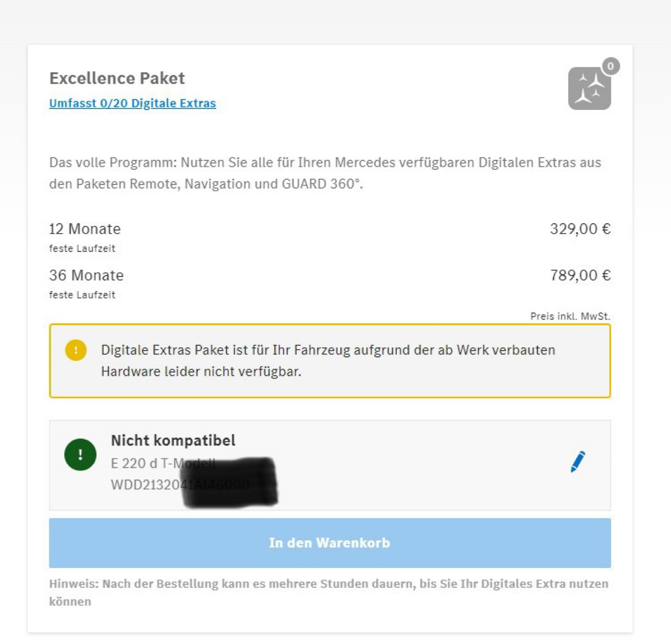Viewport: 671px width, 644px height.
Task: Edit the vehicle using the pencil icon
Action: 578,462
